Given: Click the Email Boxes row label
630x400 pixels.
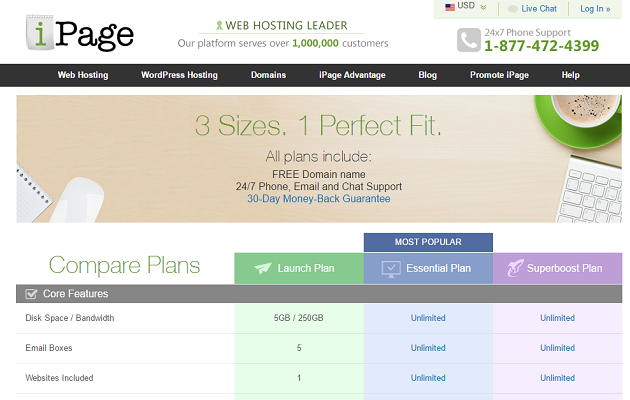Looking at the screenshot, I should 49,348.
